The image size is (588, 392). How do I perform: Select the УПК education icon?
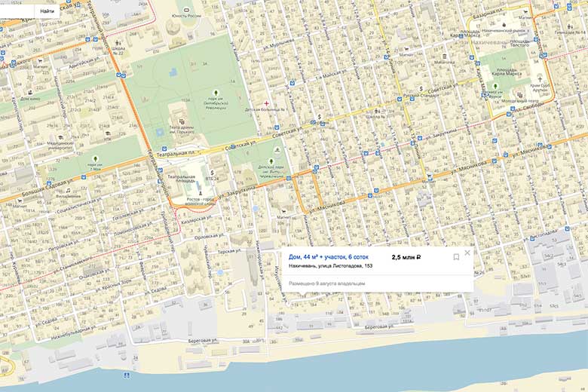tap(108, 133)
